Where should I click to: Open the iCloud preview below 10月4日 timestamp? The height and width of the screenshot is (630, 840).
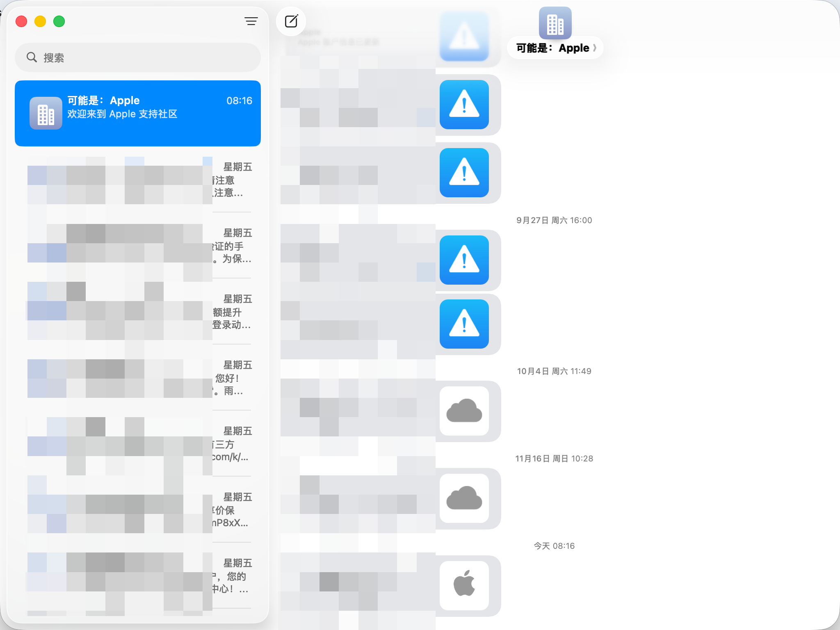pyautogui.click(x=464, y=411)
